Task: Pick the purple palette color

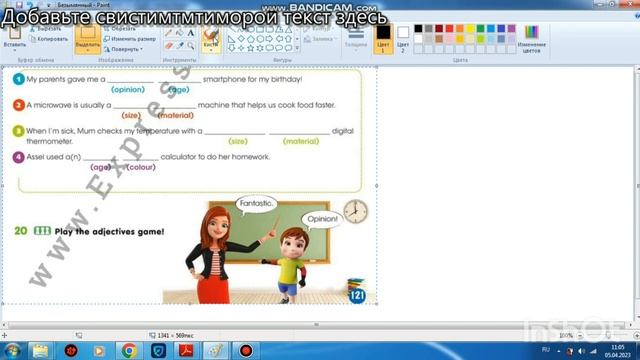Action: (x=511, y=28)
